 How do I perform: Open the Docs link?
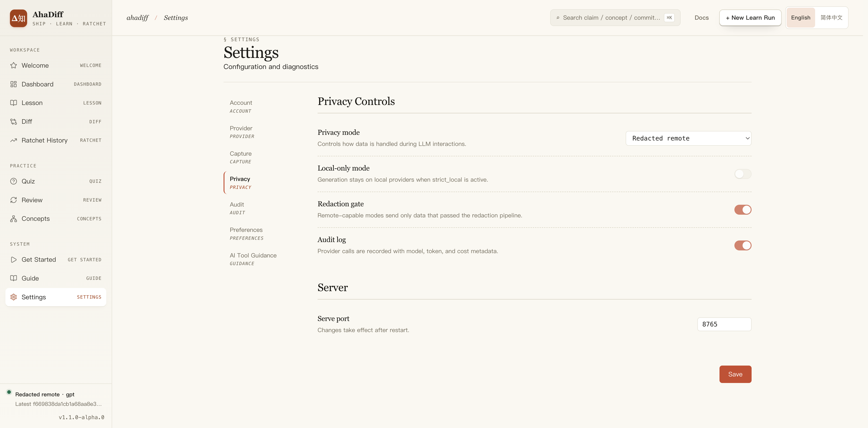(x=702, y=18)
